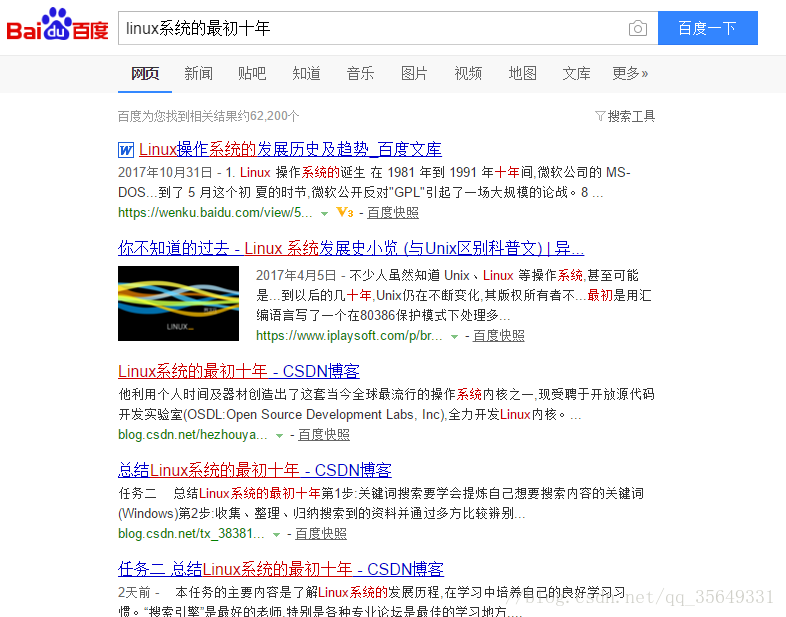
Task: Open the 文库 tab
Action: coord(576,74)
